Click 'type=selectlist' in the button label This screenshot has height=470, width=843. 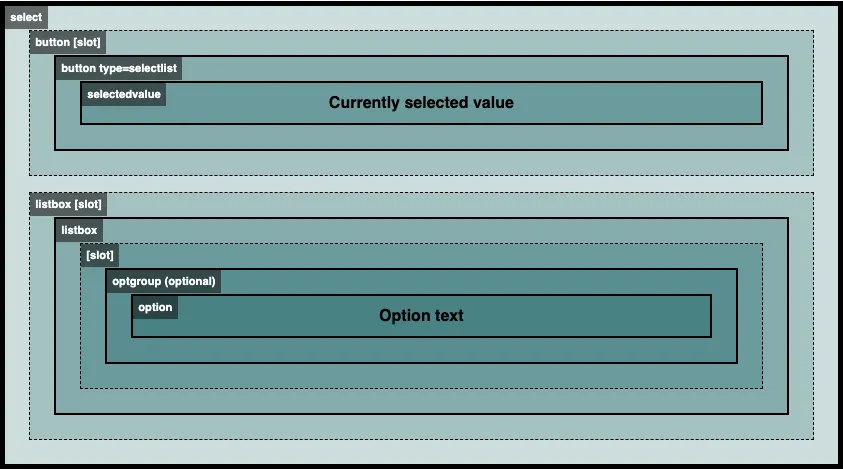click(x=138, y=68)
